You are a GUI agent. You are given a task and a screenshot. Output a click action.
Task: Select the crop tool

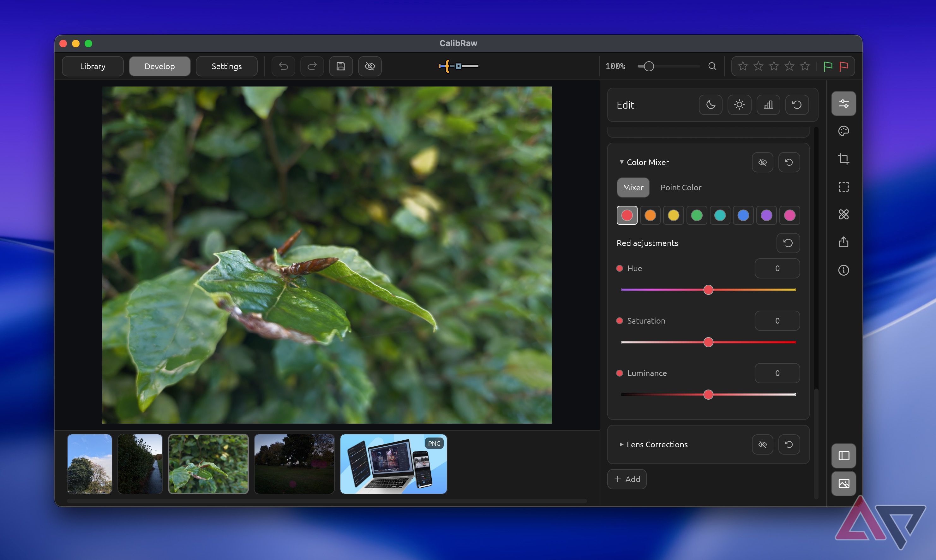click(x=843, y=159)
